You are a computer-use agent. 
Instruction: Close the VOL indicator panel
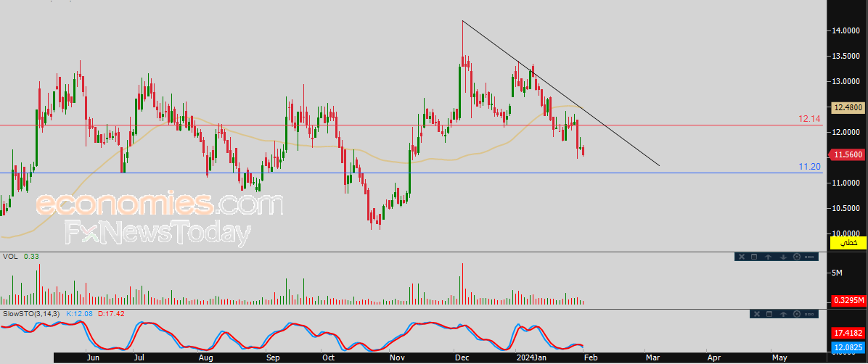tap(742, 257)
